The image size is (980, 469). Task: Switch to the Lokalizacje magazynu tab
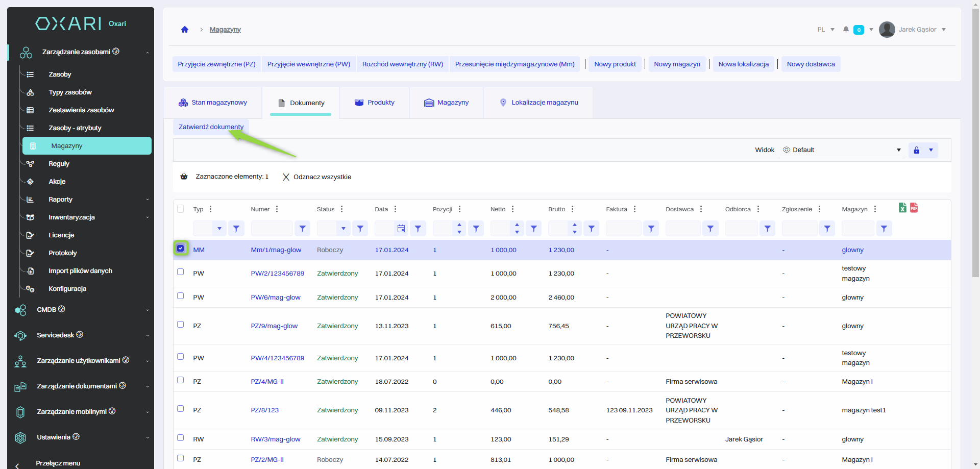pos(538,103)
